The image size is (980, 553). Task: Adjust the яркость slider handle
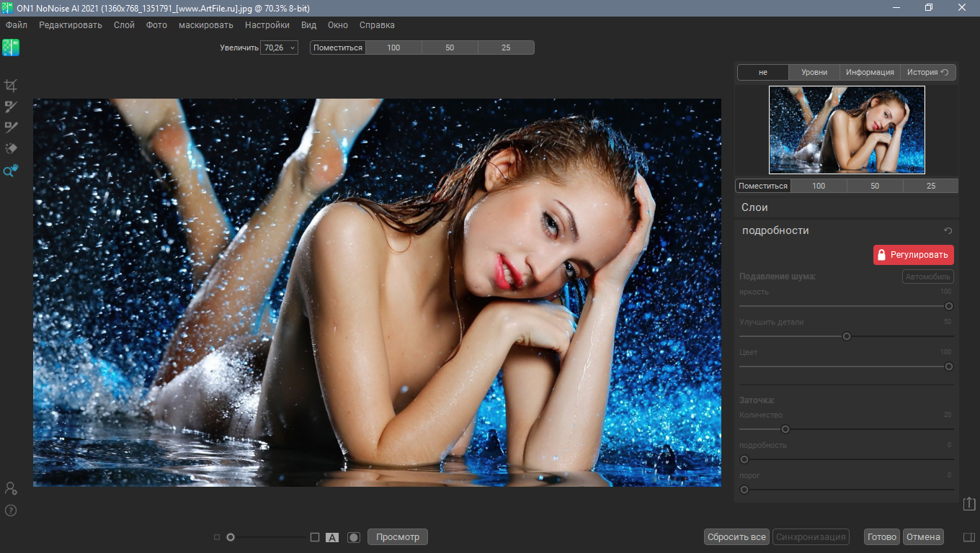(949, 306)
